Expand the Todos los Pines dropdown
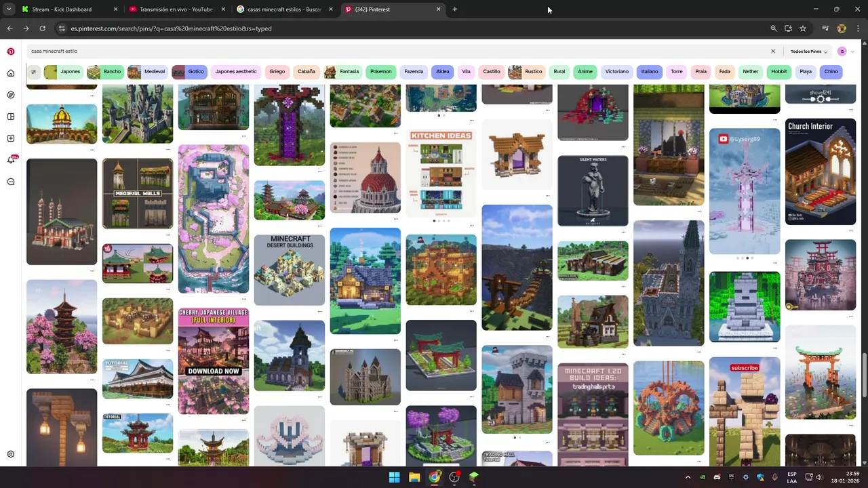Viewport: 868px width, 488px height. point(808,52)
